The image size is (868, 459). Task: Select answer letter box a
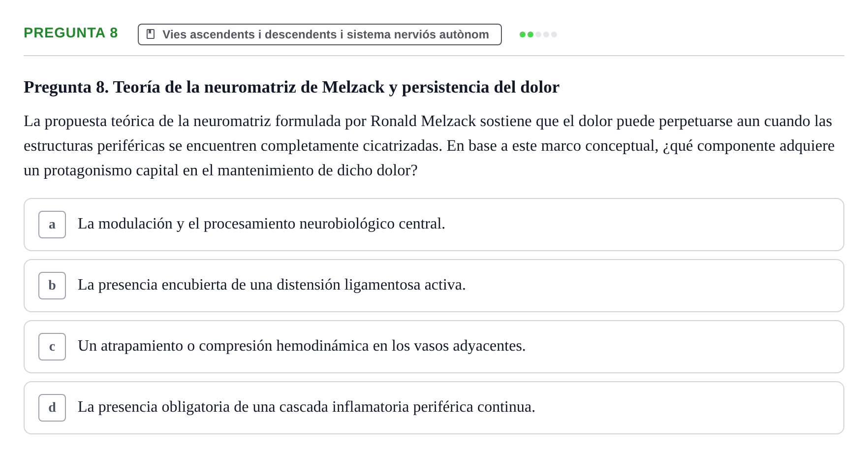click(x=52, y=225)
